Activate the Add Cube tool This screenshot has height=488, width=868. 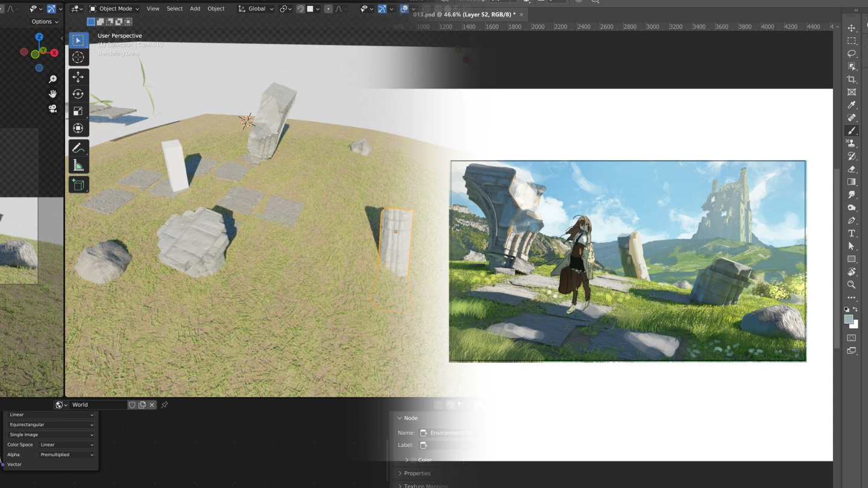point(78,184)
